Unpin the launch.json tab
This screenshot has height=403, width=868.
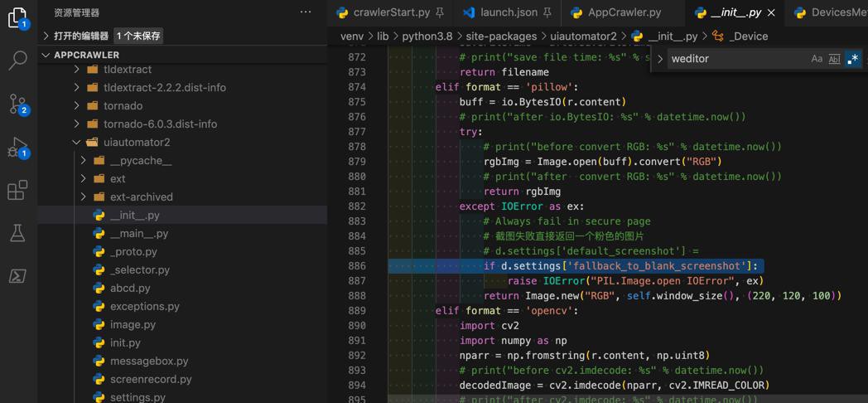click(x=547, y=12)
